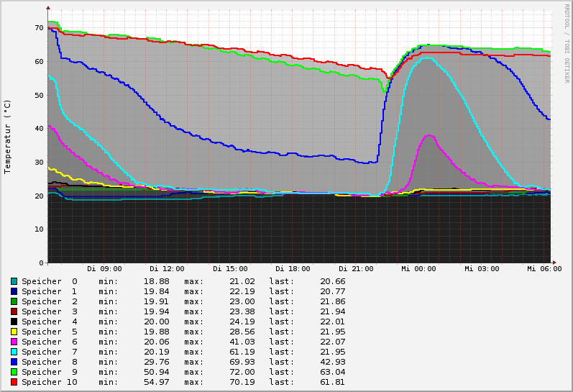573x392 pixels.
Task: Click the RRDTOOL / TOBI OETIKER watermark
Action: point(567,43)
